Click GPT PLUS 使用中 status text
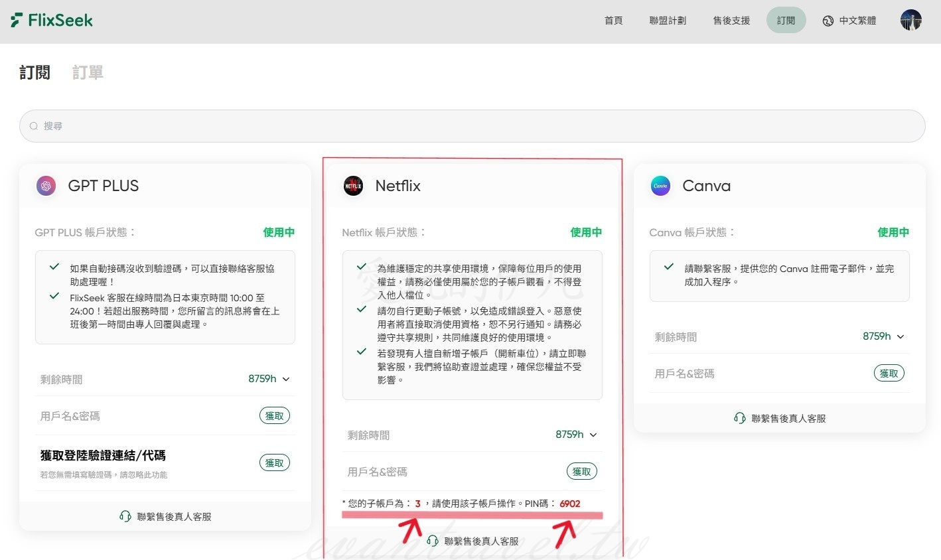This screenshot has width=941, height=560. click(279, 232)
